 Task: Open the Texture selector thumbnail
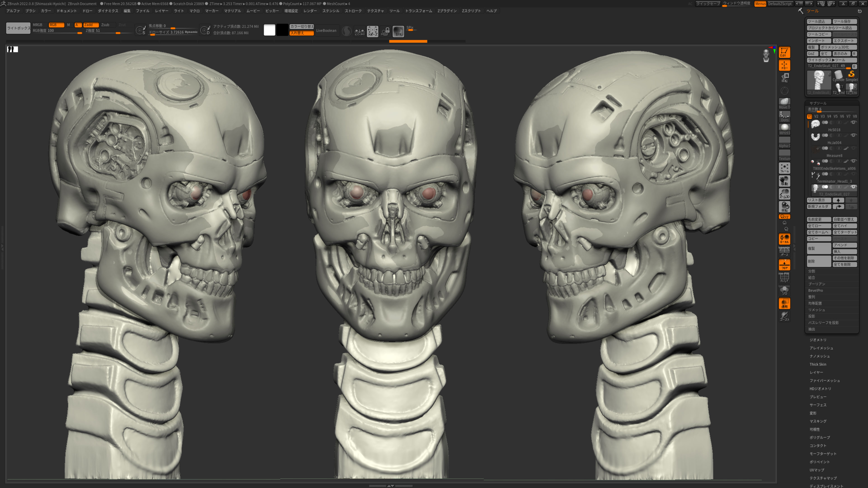[784, 155]
